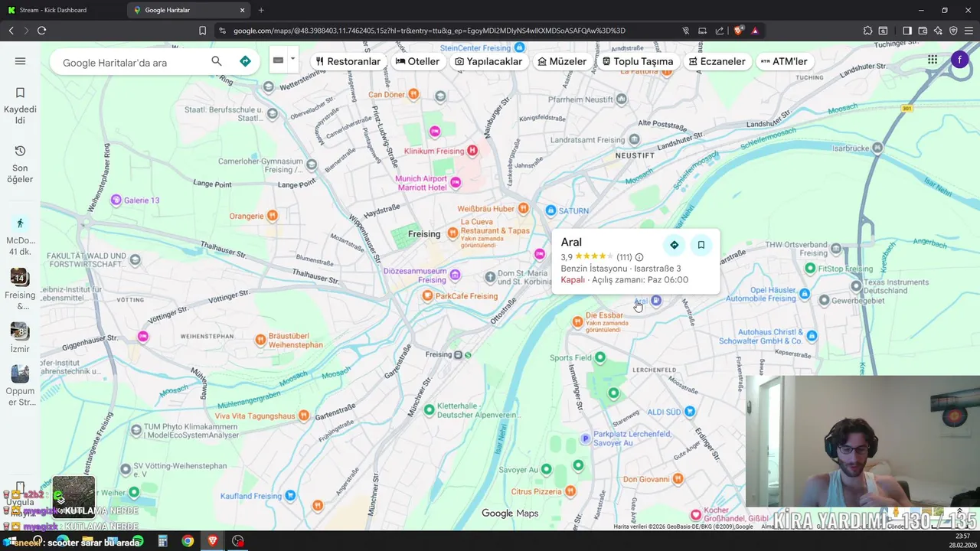Toggle the browser sidebar panel

click(x=906, y=31)
